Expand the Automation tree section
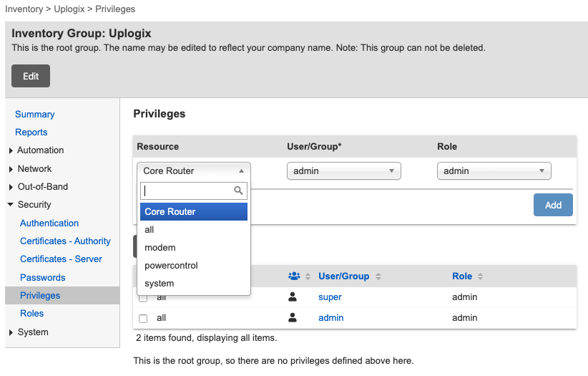 click(x=11, y=150)
